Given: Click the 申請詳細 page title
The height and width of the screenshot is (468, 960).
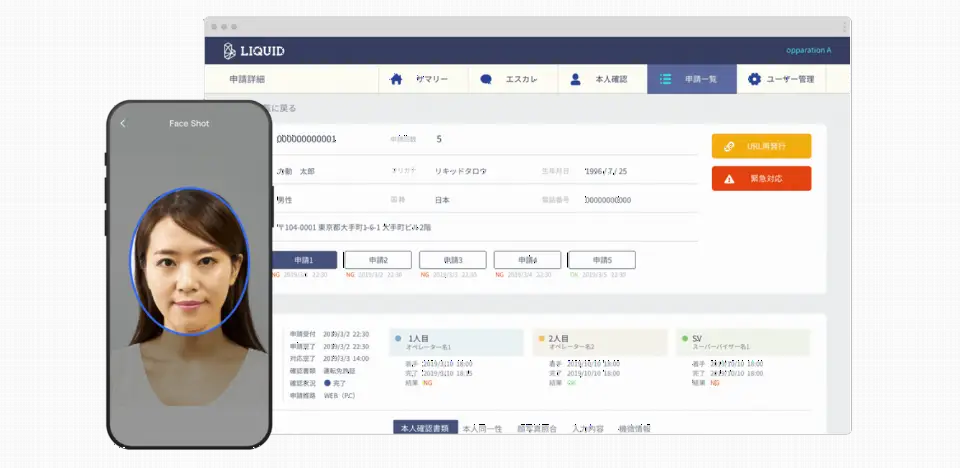Looking at the screenshot, I should pyautogui.click(x=247, y=80).
